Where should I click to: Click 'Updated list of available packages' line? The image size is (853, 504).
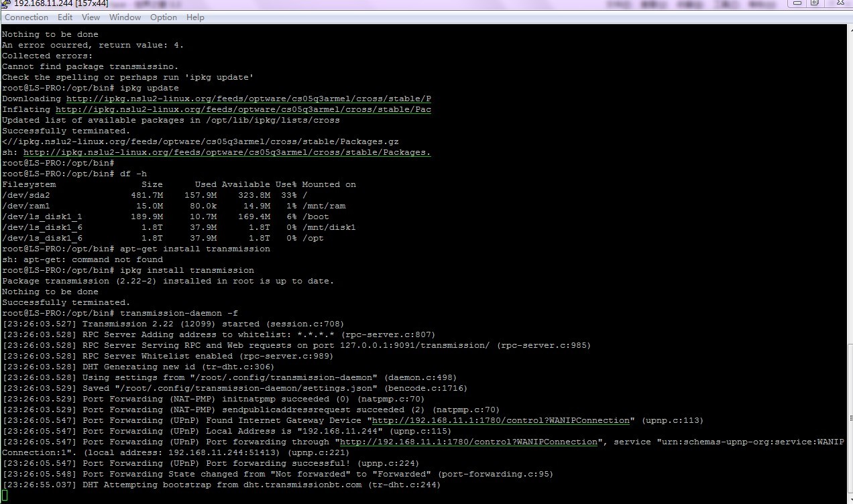tap(171, 121)
